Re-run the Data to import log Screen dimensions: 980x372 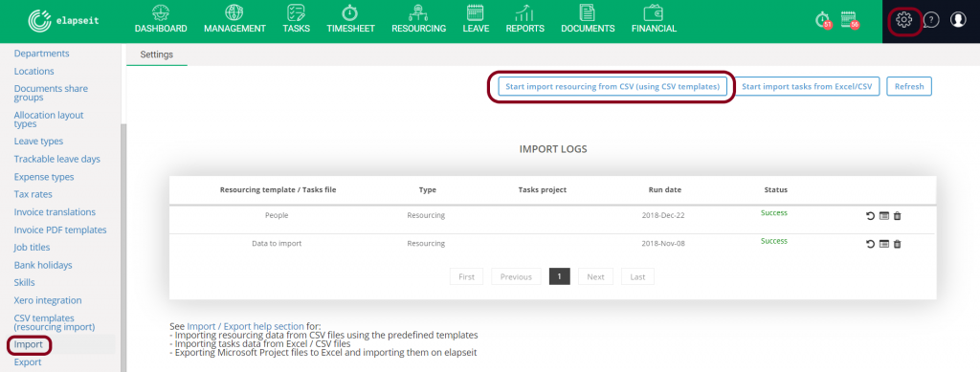[x=870, y=244]
